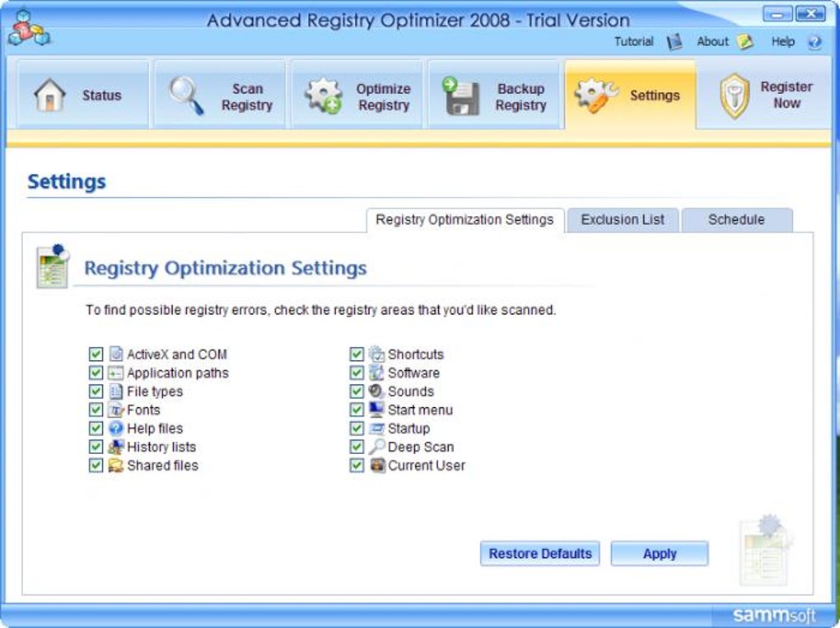
Task: Click the Backup Registry floppy disk icon
Action: pos(460,96)
